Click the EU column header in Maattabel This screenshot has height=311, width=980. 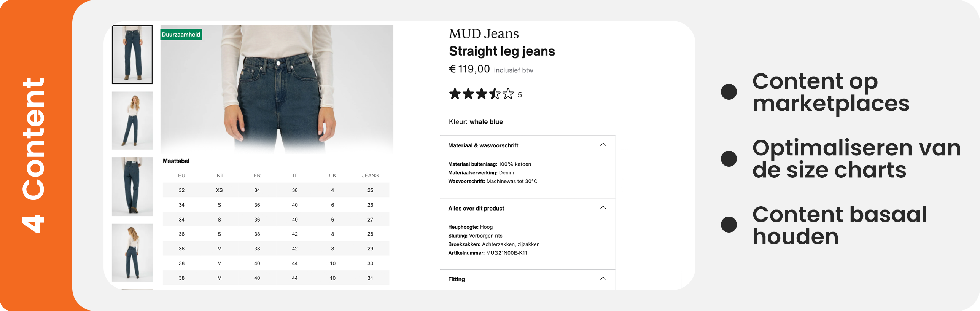click(x=181, y=175)
